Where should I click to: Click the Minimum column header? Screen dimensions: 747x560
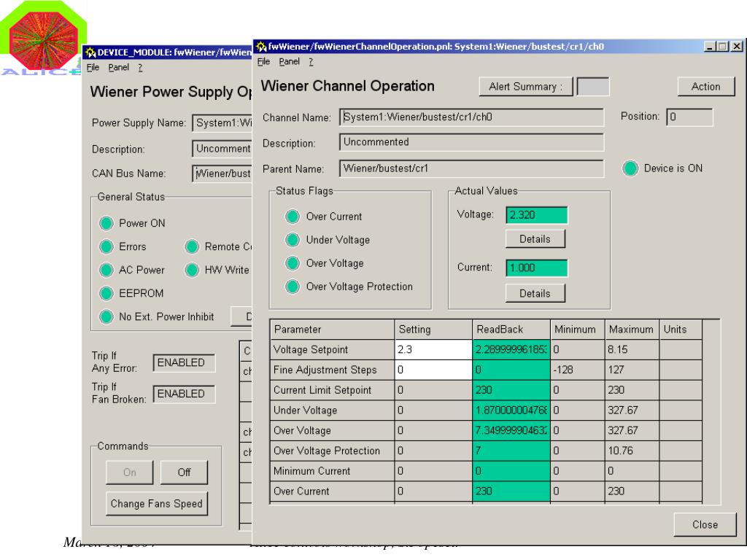point(577,330)
